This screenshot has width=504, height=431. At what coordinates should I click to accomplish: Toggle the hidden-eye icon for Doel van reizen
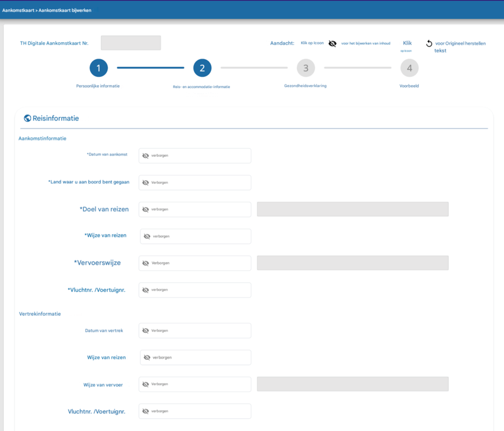(146, 210)
